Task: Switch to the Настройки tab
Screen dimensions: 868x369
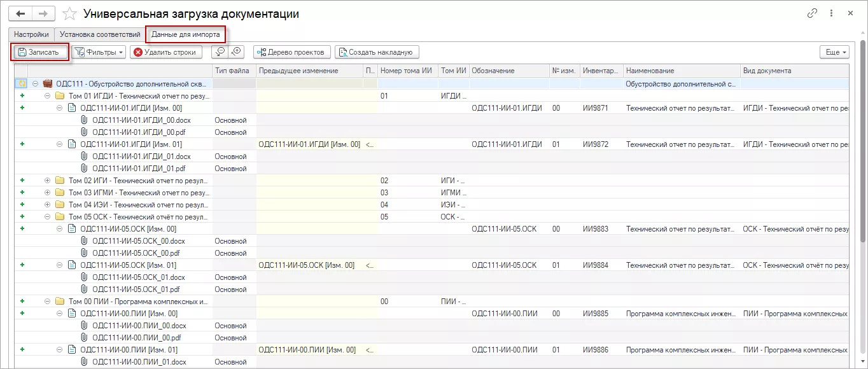Action: tap(31, 34)
